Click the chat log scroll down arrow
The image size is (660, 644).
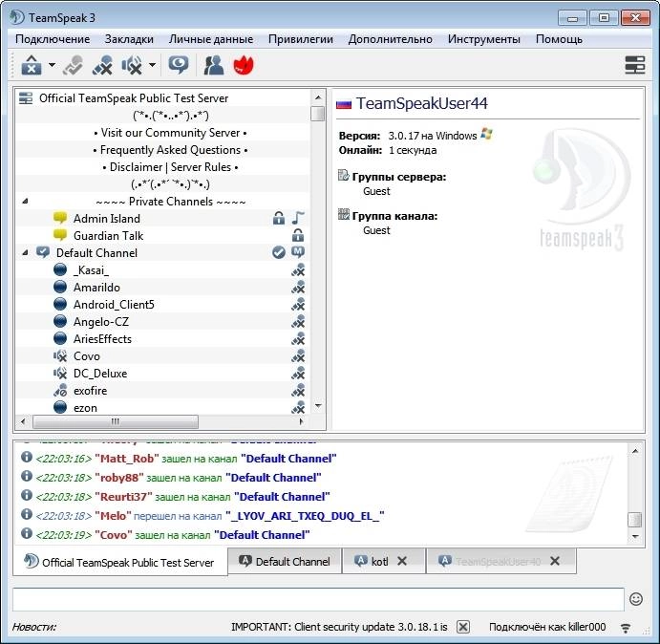pyautogui.click(x=635, y=537)
